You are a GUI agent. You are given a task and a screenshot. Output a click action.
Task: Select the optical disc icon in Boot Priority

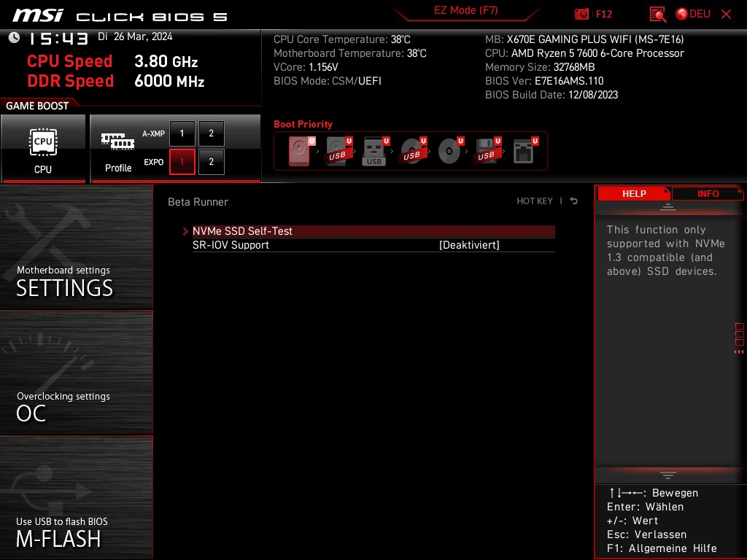pyautogui.click(x=449, y=151)
